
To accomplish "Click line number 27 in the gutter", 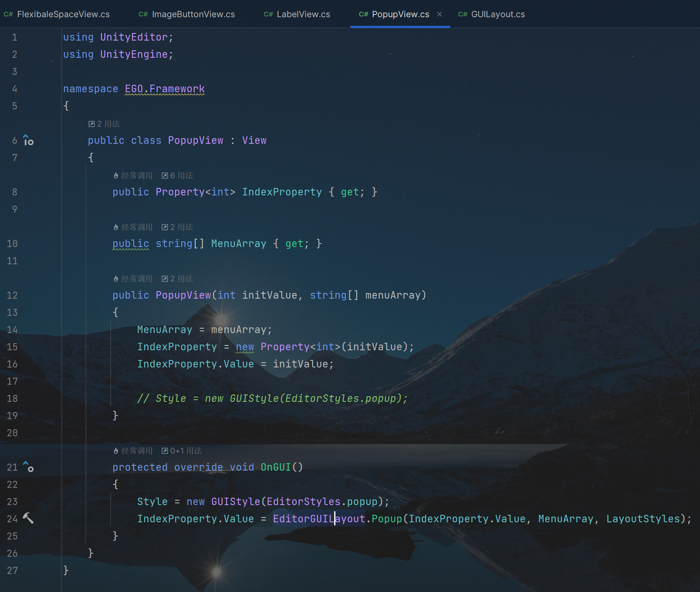I will [12, 570].
